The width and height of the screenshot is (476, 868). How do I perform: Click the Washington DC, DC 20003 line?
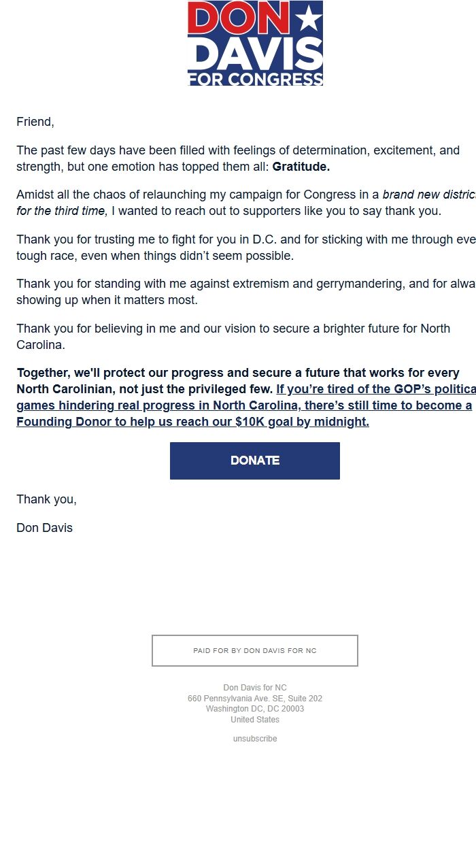point(254,708)
